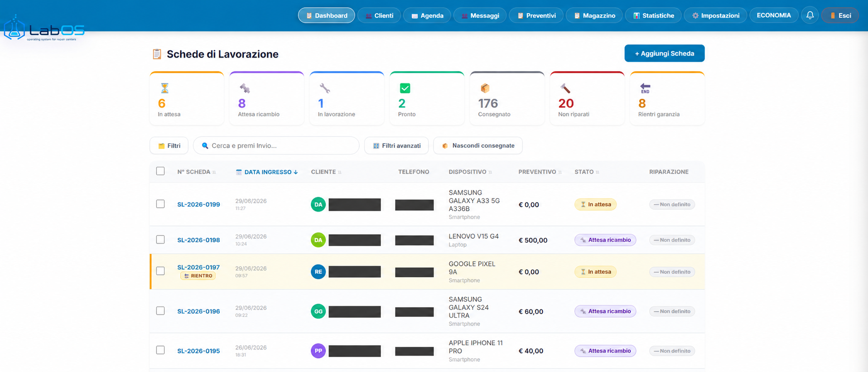
Task: Click the DA avatar in the Lenovo V15 row
Action: click(318, 240)
